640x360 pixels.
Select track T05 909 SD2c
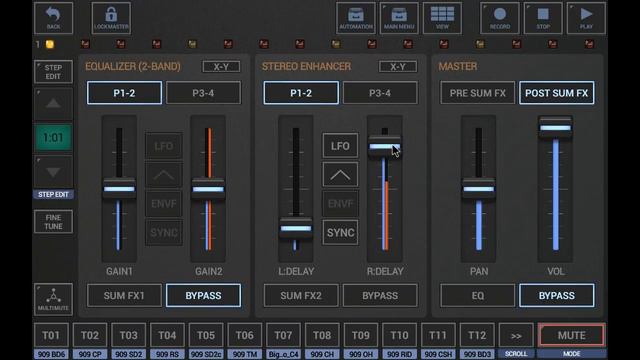(206, 336)
